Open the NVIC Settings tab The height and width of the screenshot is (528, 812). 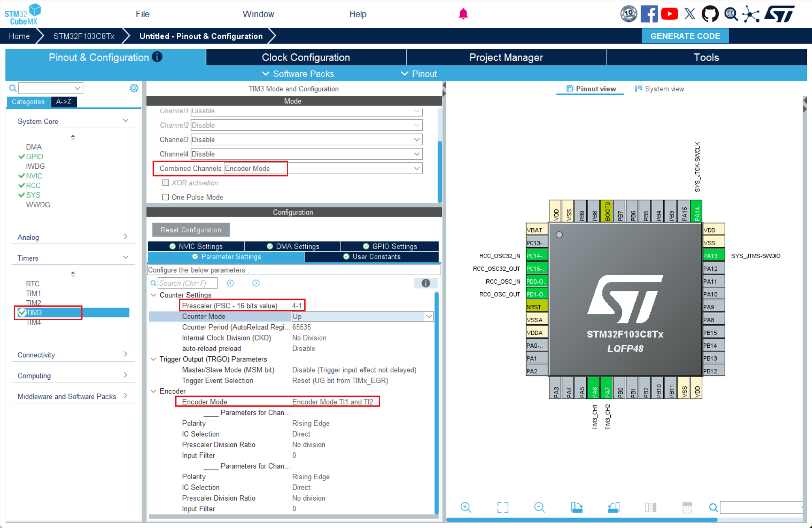196,246
